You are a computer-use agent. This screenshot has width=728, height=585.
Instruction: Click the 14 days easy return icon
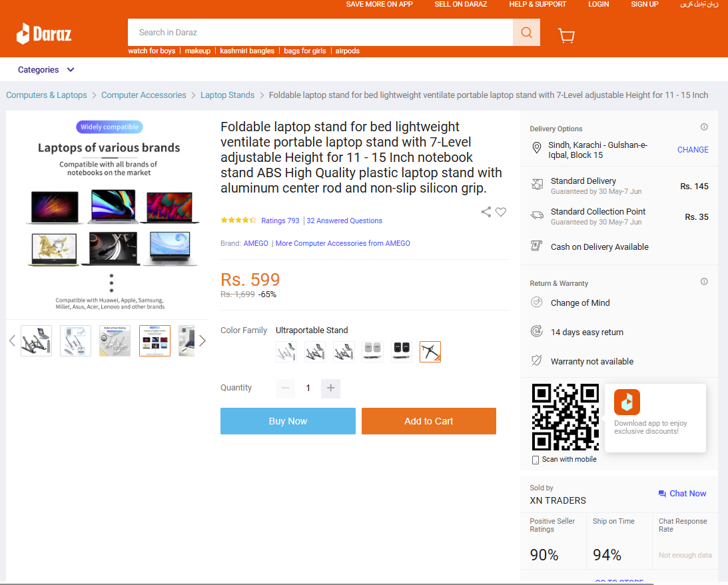coord(536,332)
